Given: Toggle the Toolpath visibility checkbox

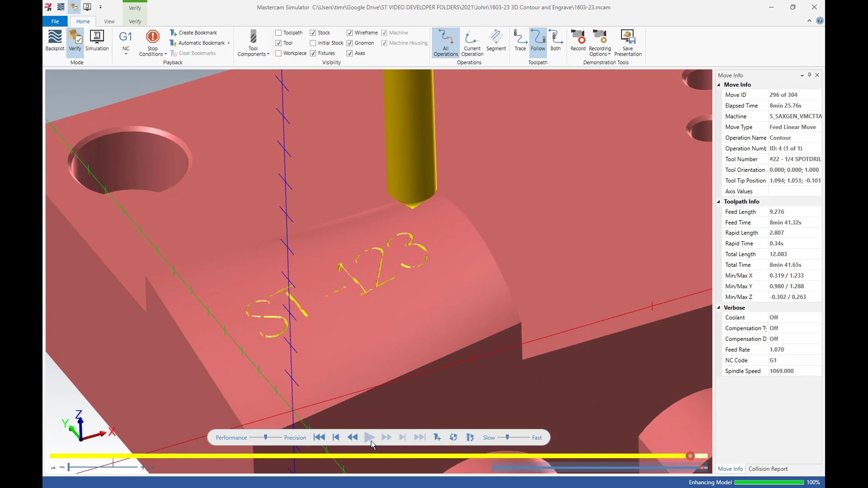Looking at the screenshot, I should pyautogui.click(x=278, y=33).
